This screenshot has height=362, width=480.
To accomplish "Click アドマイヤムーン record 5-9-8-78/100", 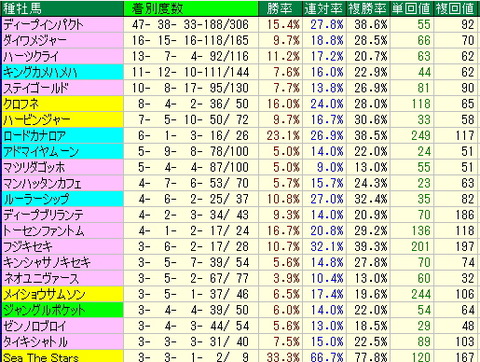I will (x=193, y=152).
